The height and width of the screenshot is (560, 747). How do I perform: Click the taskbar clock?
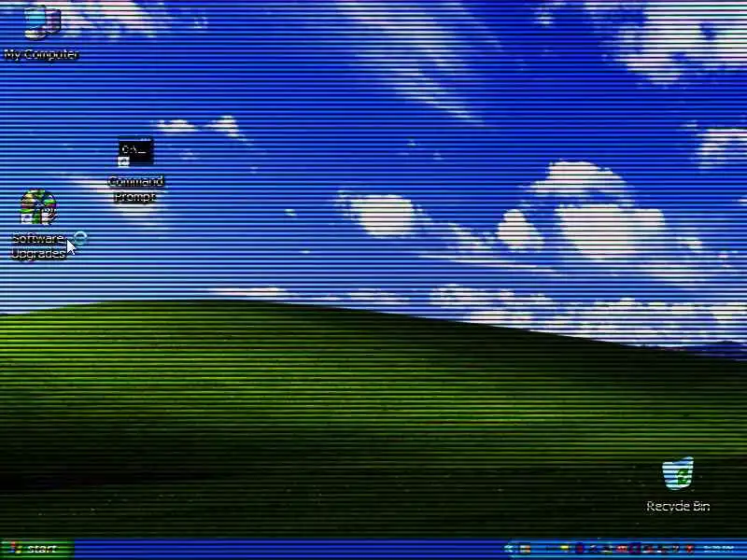point(719,549)
